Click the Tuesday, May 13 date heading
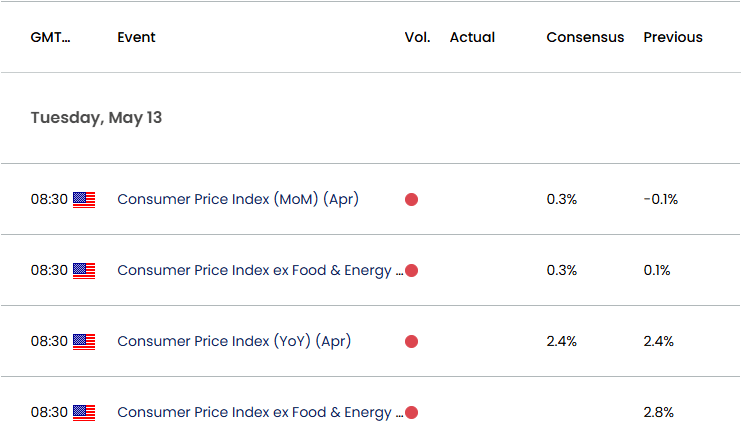The image size is (742, 444). coord(97,118)
